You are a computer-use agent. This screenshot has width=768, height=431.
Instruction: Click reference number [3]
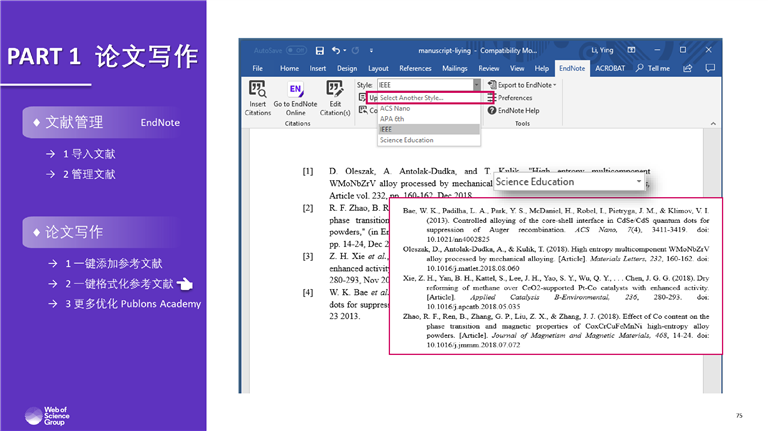coord(308,256)
